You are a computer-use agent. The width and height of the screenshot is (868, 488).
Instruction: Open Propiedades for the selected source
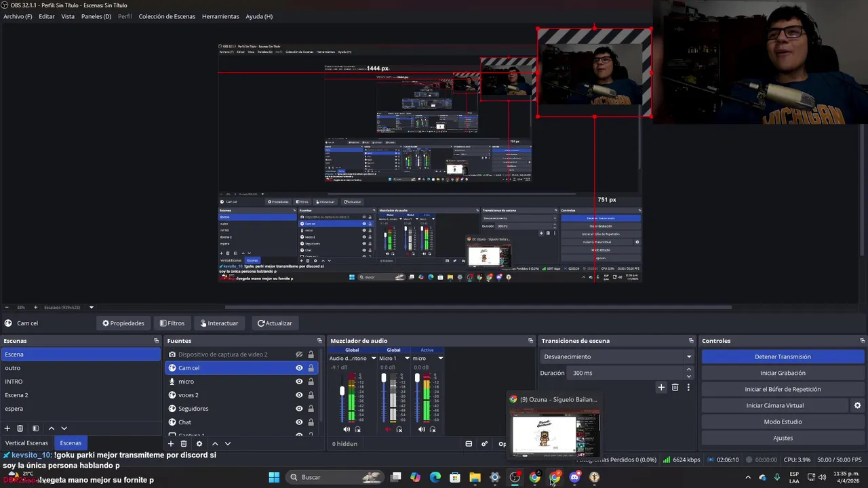[x=123, y=323]
